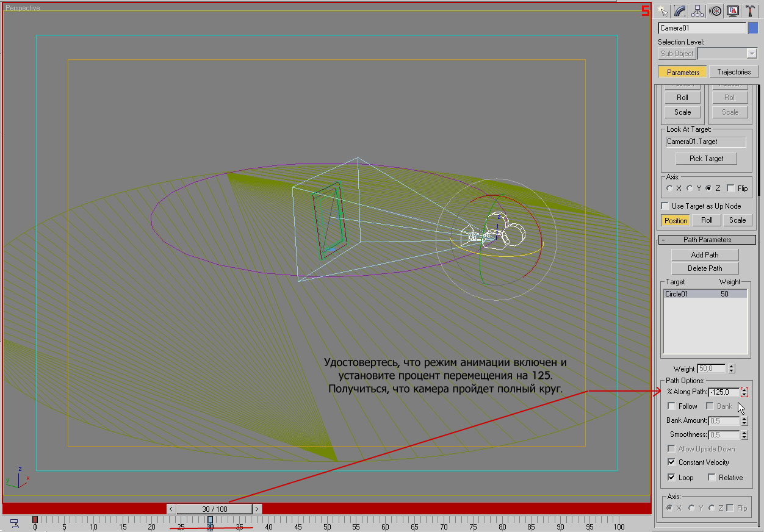Screen dimensions: 764x532
Task: Open the Mini Curve Editor icon
Action: (14, 523)
